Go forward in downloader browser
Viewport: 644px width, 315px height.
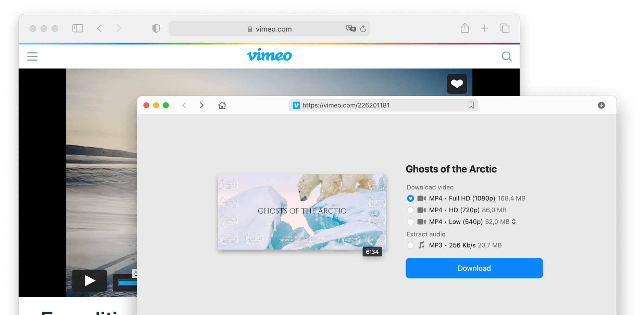click(x=201, y=105)
